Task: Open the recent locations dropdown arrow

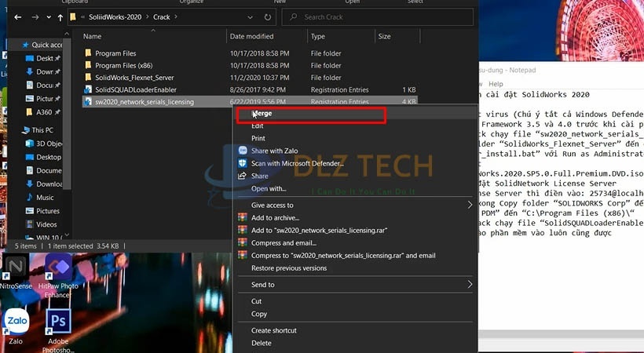Action: tap(49, 17)
